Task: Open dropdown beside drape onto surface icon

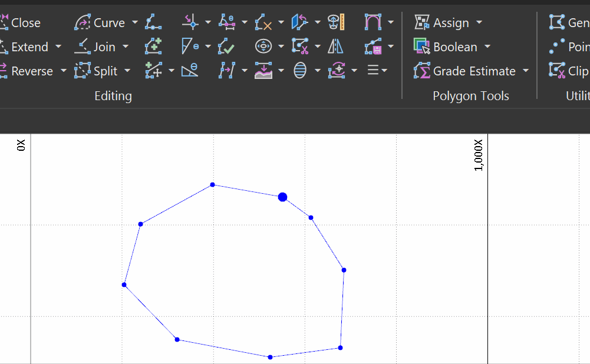Action: tap(281, 70)
